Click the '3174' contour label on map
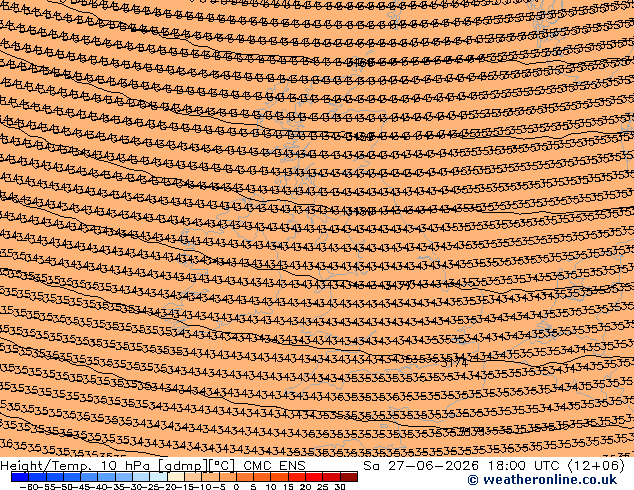The width and height of the screenshot is (634, 490). (x=454, y=363)
